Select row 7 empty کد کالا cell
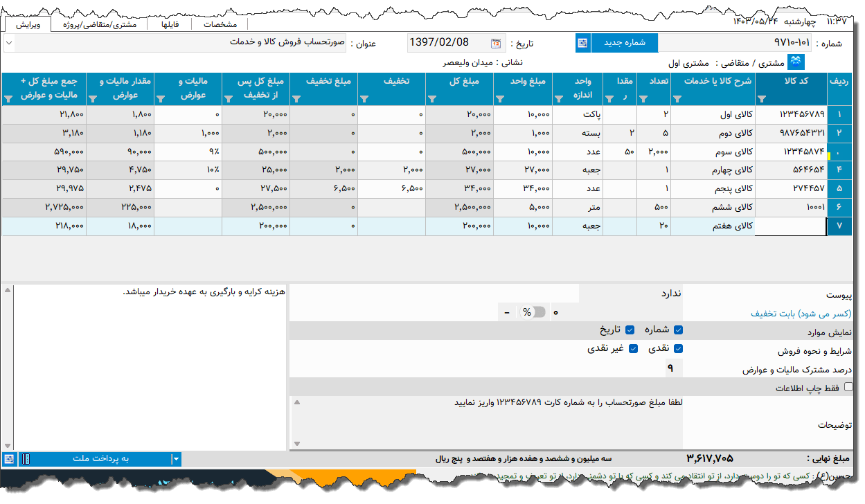This screenshot has width=865, height=504. [x=790, y=226]
